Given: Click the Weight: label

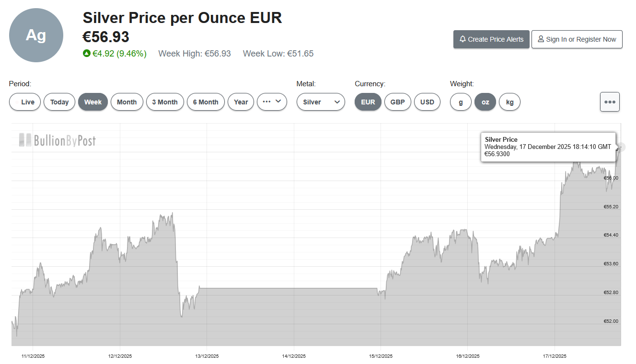Looking at the screenshot, I should point(462,84).
